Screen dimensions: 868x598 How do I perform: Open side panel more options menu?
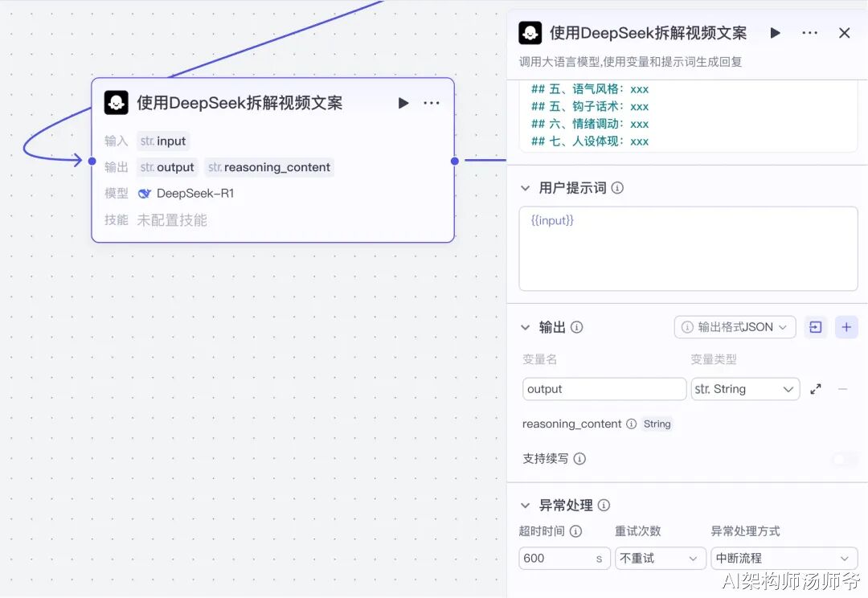[810, 33]
